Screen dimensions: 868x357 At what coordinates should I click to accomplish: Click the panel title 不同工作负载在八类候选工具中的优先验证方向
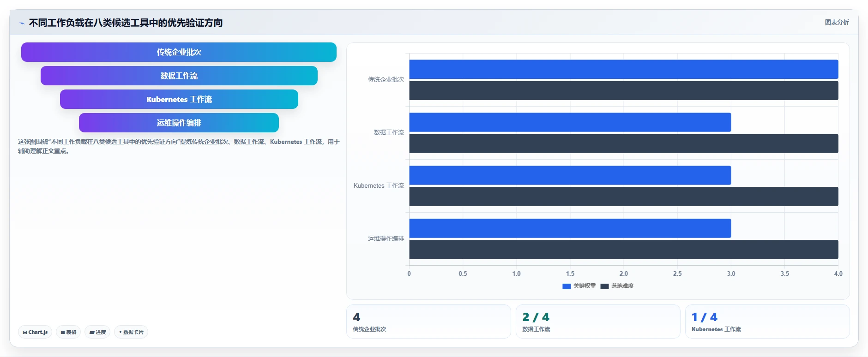coord(126,23)
